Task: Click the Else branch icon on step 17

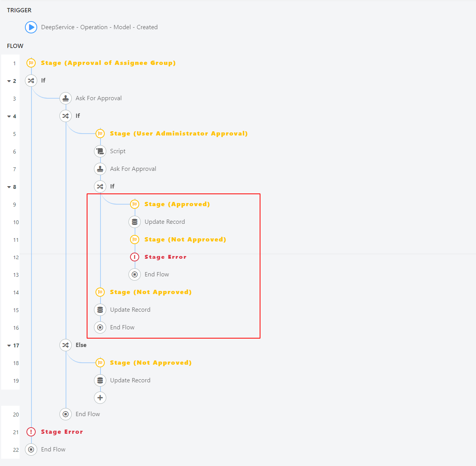Action: coord(66,345)
